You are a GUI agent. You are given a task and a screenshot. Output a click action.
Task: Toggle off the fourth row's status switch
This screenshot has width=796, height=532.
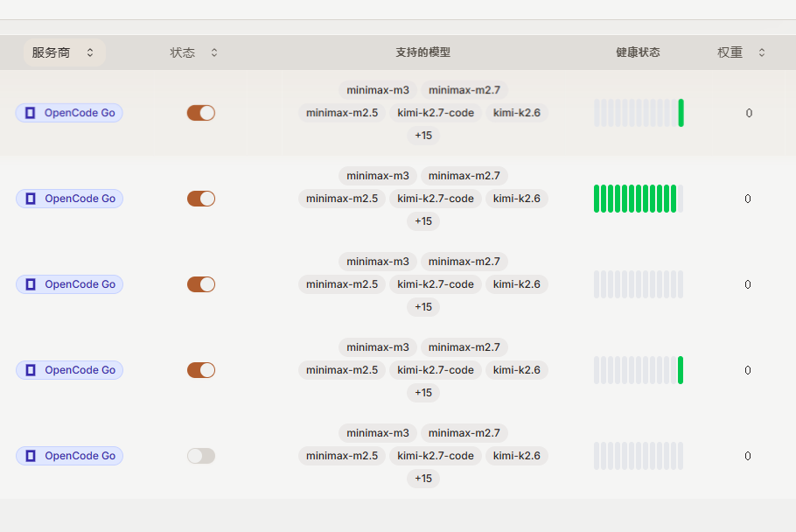click(201, 370)
